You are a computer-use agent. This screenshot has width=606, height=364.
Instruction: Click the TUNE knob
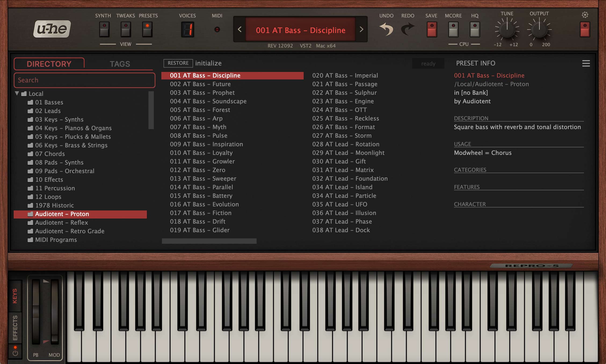coord(507,29)
